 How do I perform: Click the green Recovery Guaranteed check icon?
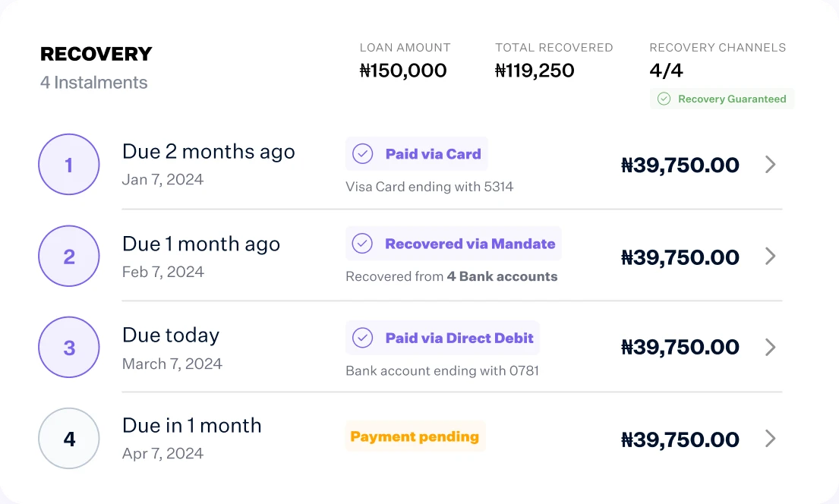[x=664, y=99]
